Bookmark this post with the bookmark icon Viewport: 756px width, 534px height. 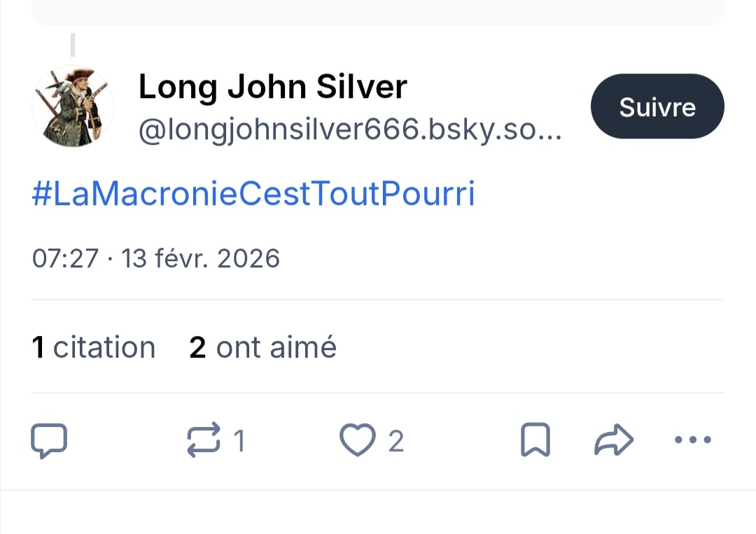click(x=535, y=441)
